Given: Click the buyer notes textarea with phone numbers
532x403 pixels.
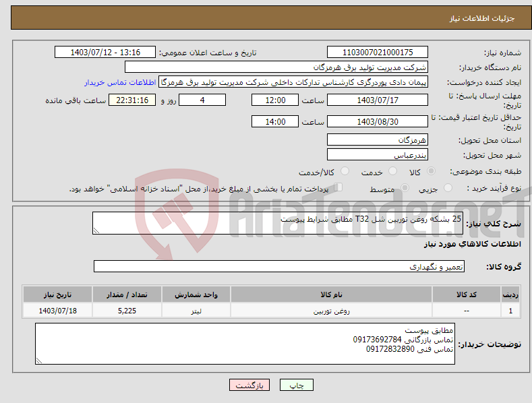Looking at the screenshot, I should tap(245, 344).
